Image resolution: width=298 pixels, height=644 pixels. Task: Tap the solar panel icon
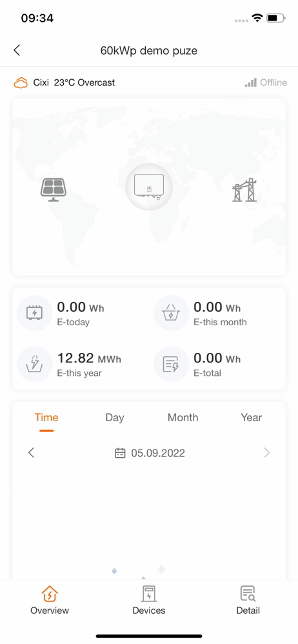pos(54,190)
